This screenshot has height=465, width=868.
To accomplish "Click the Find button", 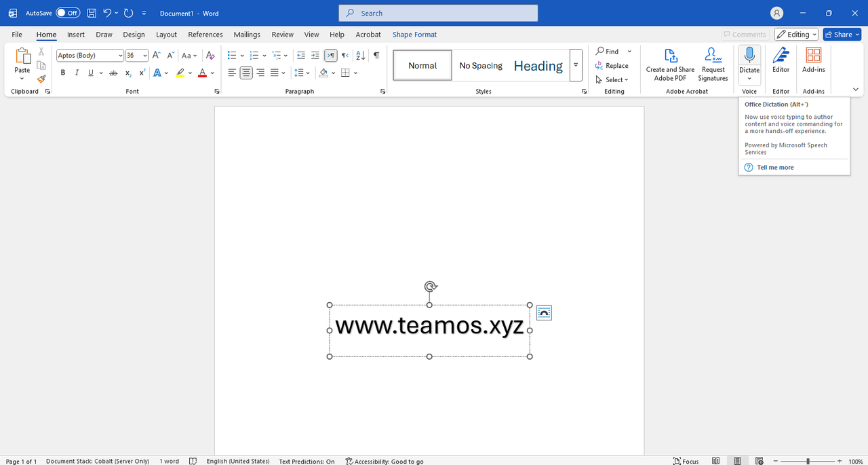I will [608, 52].
